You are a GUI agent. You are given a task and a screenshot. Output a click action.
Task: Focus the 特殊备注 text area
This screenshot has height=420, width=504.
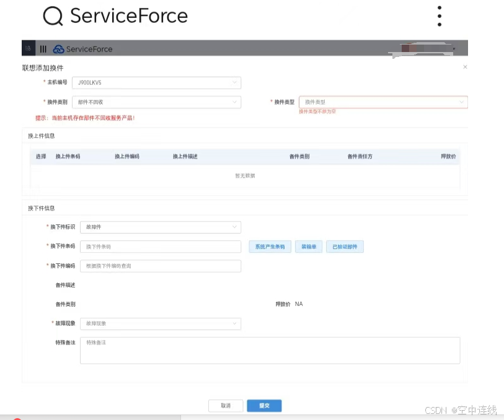[270, 351]
